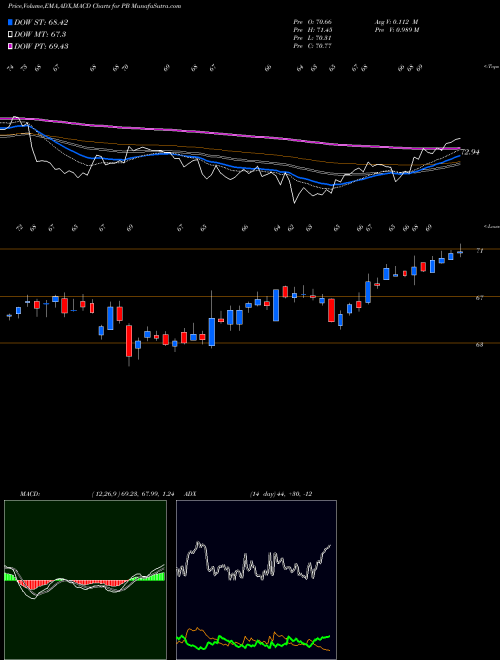Click the MACD '(12,26,9) 69.28, 67.99, 1.24' values
The height and width of the screenshot is (660, 500).
coord(133,494)
